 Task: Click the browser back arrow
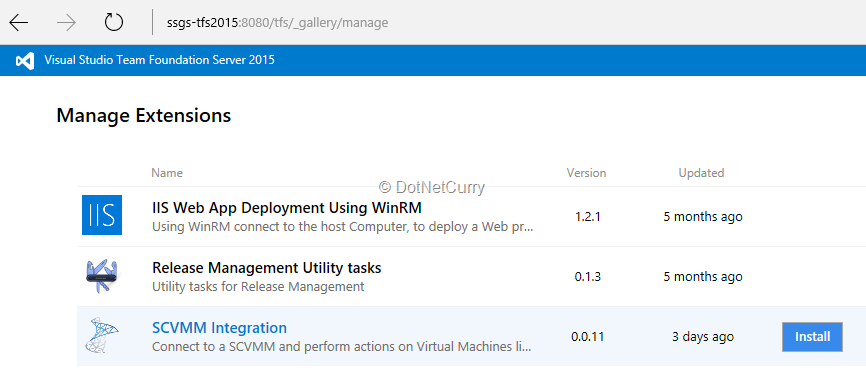click(19, 23)
